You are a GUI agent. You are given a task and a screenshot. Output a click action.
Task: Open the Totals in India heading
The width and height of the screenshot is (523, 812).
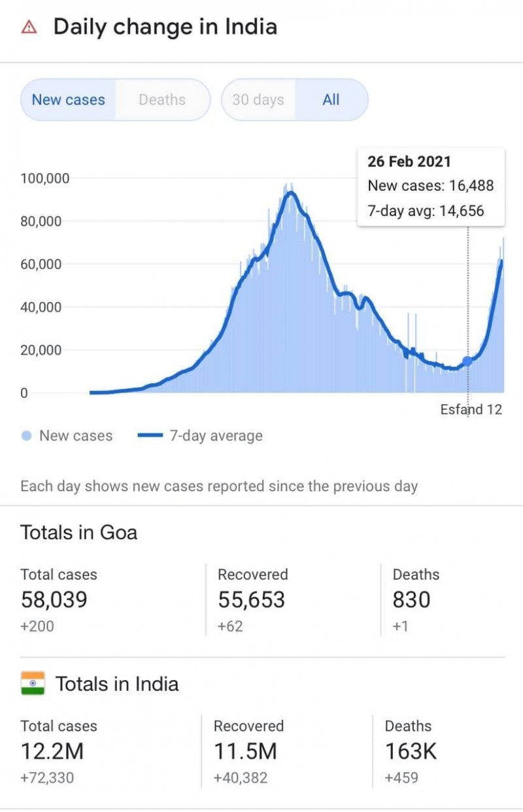point(117,684)
